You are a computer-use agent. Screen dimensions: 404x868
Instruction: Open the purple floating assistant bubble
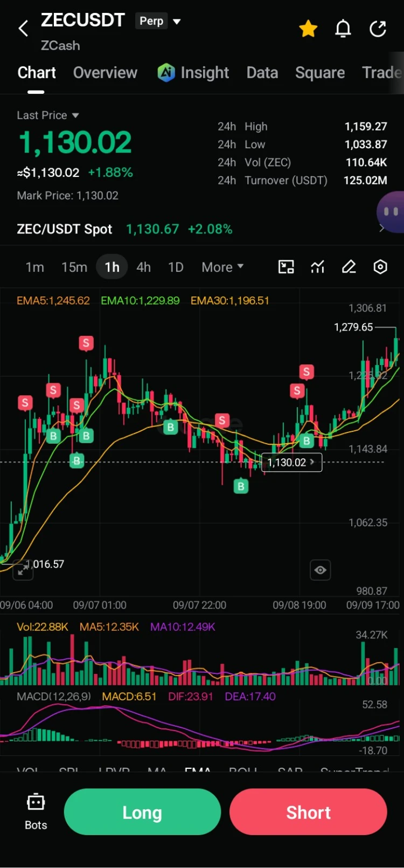coord(391,212)
